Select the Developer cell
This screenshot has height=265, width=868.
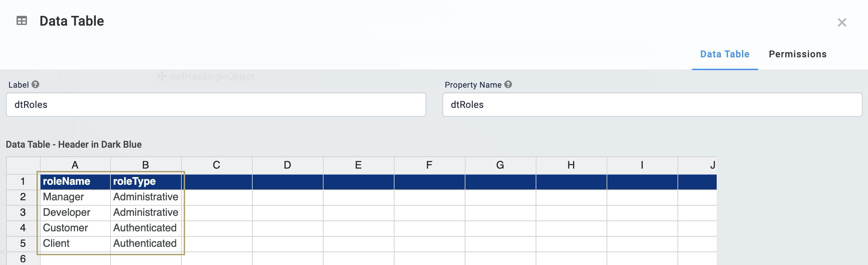pos(75,212)
